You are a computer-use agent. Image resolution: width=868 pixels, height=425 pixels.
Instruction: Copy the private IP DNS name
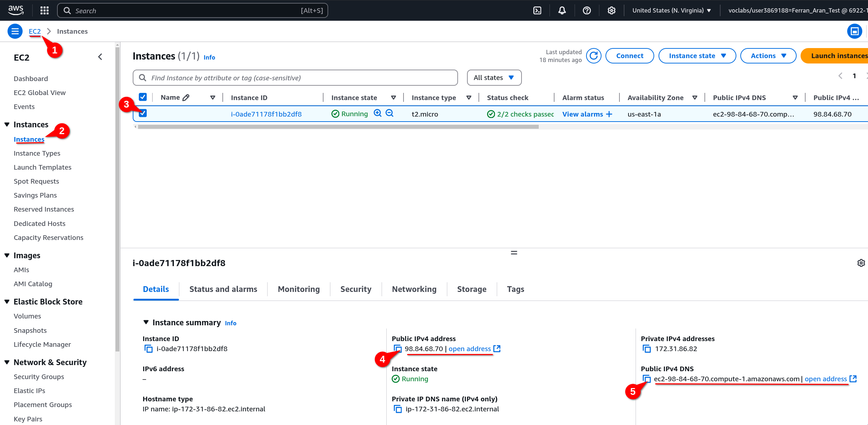[x=398, y=409]
